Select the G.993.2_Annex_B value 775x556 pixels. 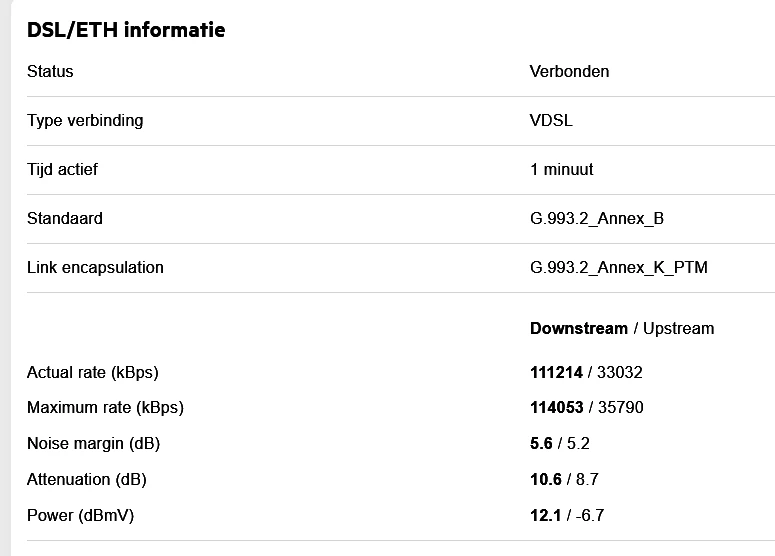click(x=596, y=218)
